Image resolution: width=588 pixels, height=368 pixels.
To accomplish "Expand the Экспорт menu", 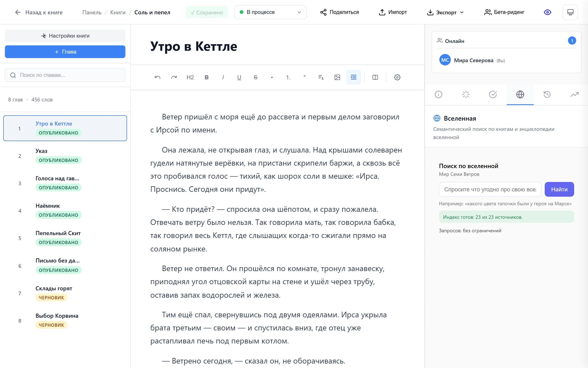I will (445, 12).
